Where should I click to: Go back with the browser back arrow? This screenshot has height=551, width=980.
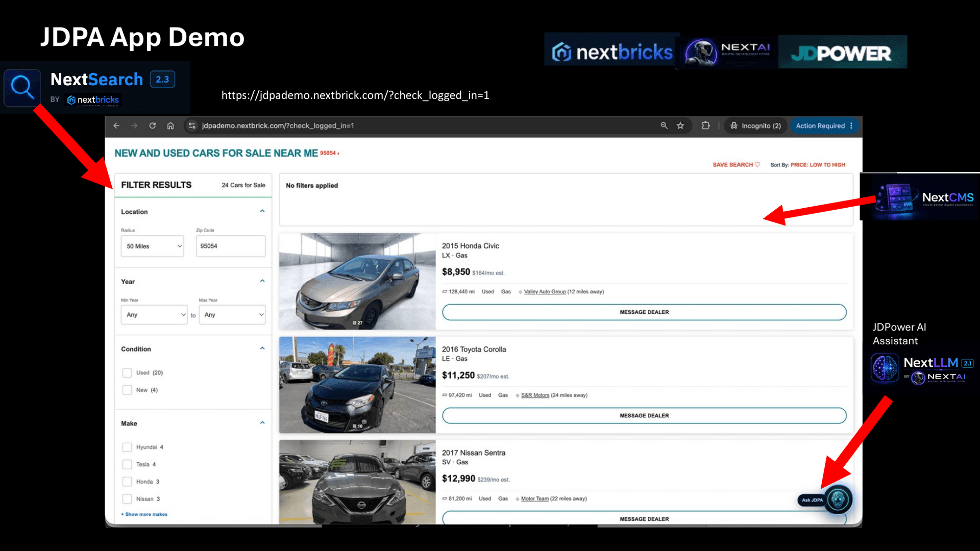point(116,126)
